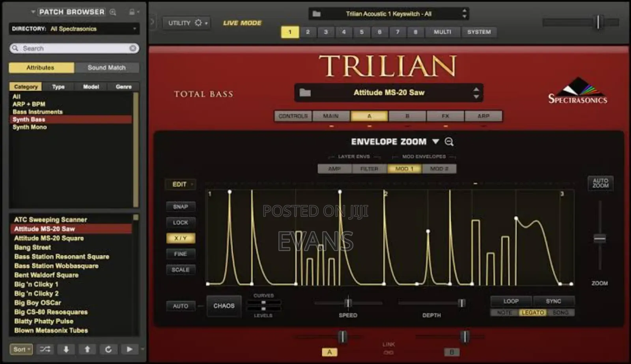Screen dimensions: 631x364
Task: Toggle the SCALE button
Action: coord(180,269)
